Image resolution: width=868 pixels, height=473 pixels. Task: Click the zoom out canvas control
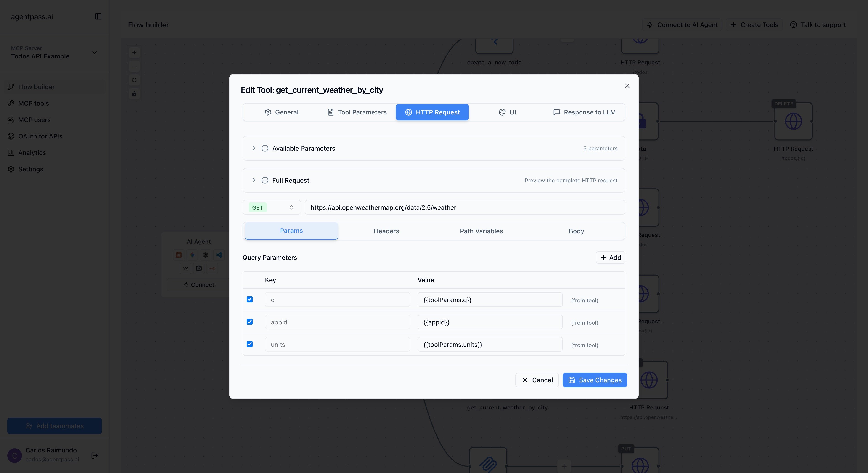tap(134, 66)
